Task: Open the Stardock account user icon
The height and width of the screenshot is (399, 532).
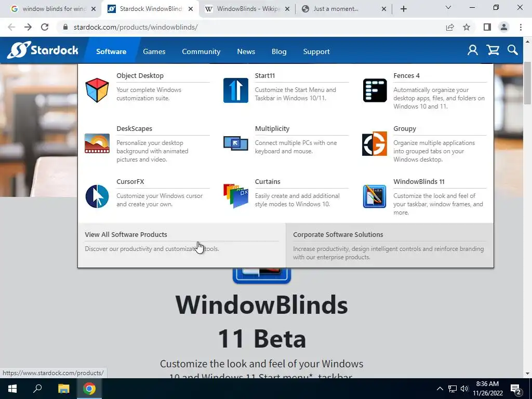Action: click(473, 50)
